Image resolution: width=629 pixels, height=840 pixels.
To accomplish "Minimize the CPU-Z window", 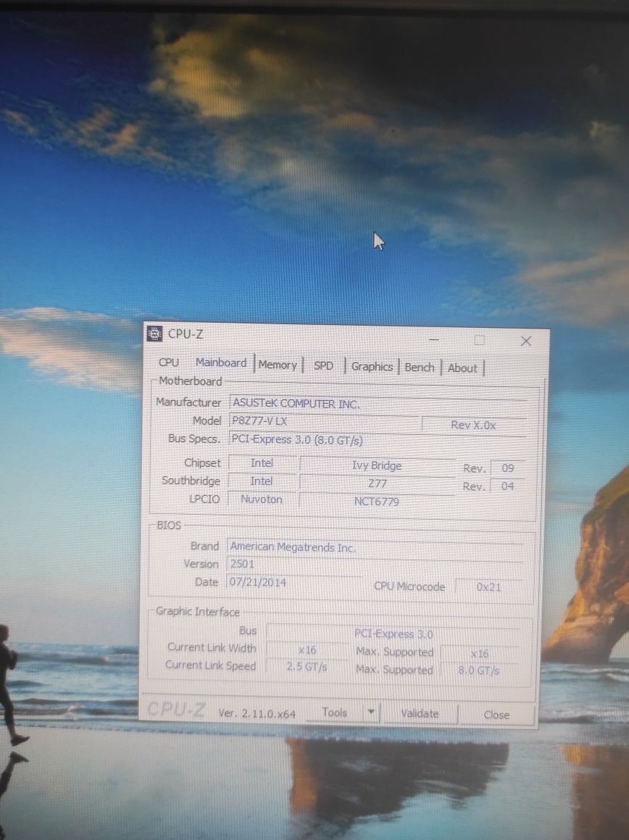I will click(434, 340).
